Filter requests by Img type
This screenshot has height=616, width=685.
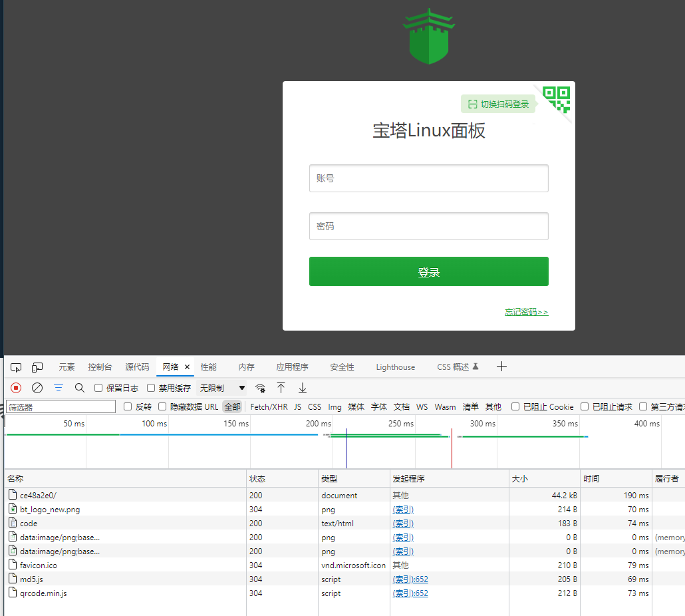pos(335,406)
